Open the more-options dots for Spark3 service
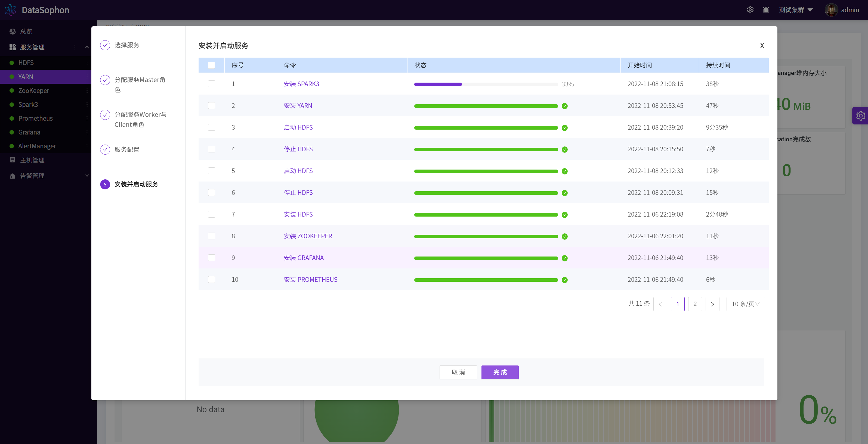868x444 pixels. pyautogui.click(x=87, y=104)
